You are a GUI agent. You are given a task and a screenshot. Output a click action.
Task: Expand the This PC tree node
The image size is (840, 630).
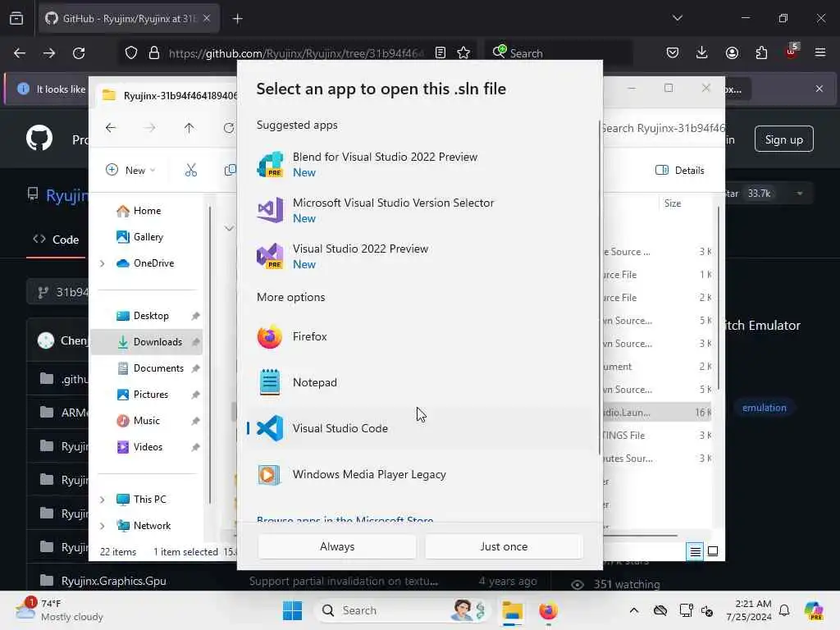pyautogui.click(x=103, y=500)
